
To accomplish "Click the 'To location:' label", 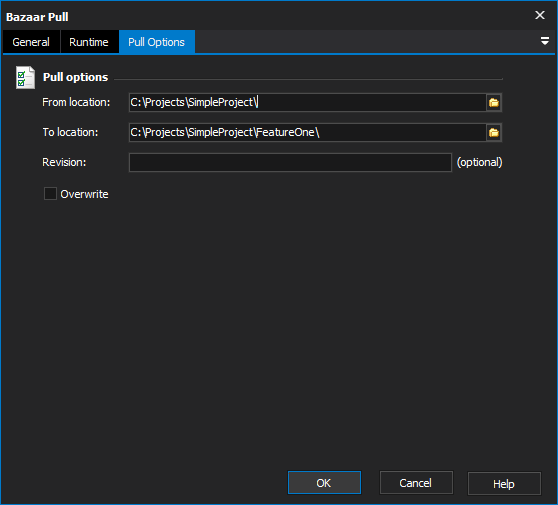I will pyautogui.click(x=70, y=132).
